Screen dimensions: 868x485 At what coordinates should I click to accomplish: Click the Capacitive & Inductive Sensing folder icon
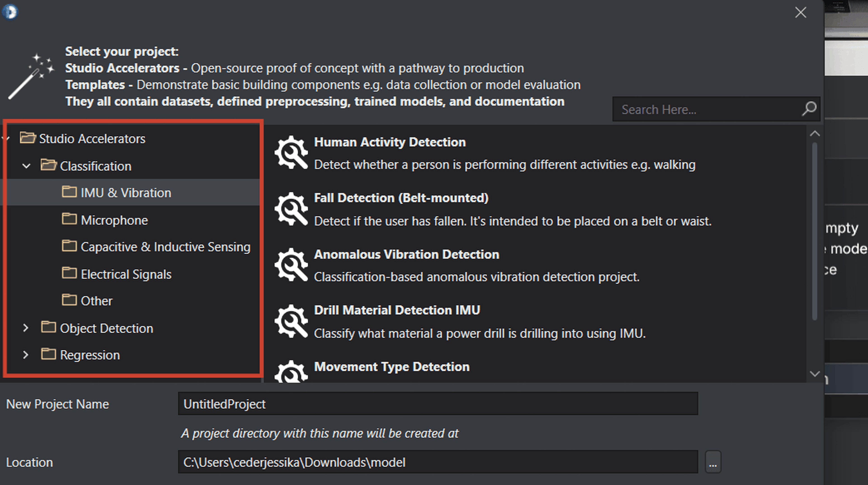69,246
